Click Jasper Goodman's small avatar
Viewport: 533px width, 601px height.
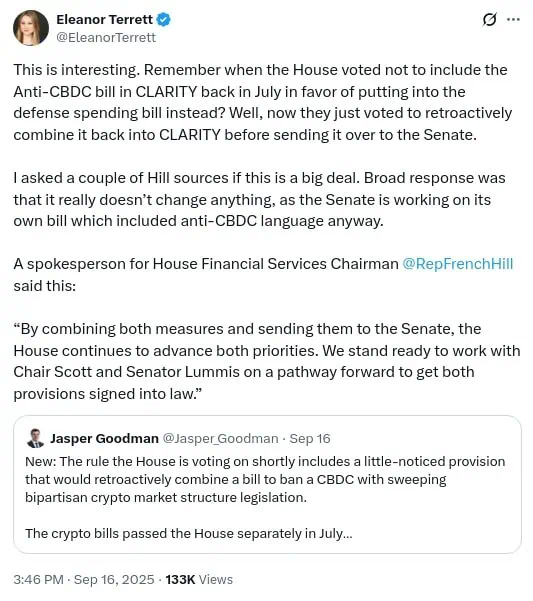pyautogui.click(x=35, y=438)
